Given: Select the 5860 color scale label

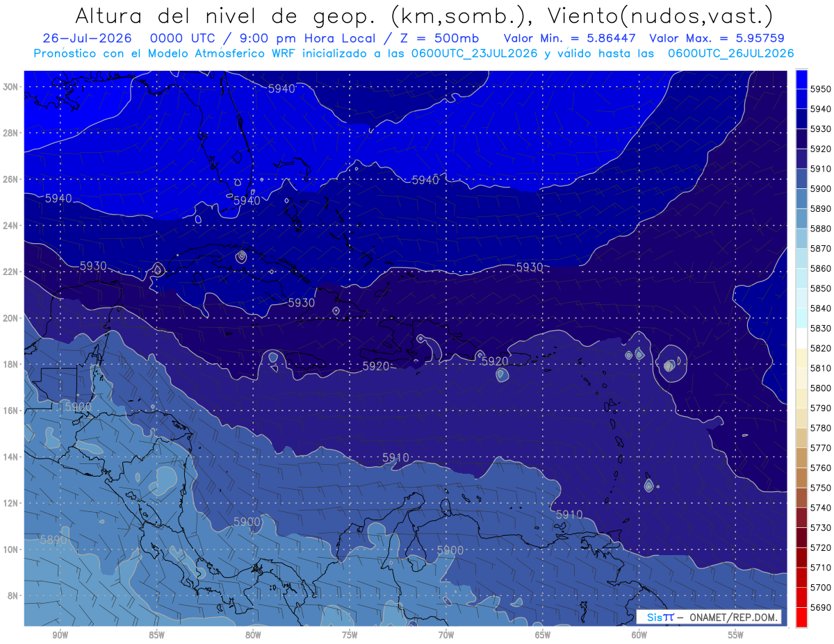Looking at the screenshot, I should [x=820, y=268].
